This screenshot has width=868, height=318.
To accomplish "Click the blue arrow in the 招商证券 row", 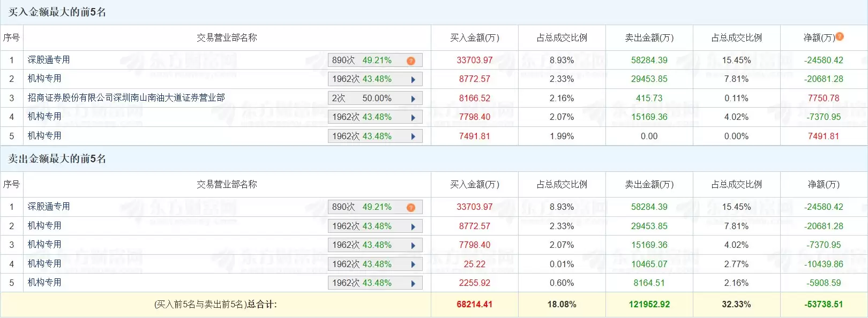I will pos(413,99).
